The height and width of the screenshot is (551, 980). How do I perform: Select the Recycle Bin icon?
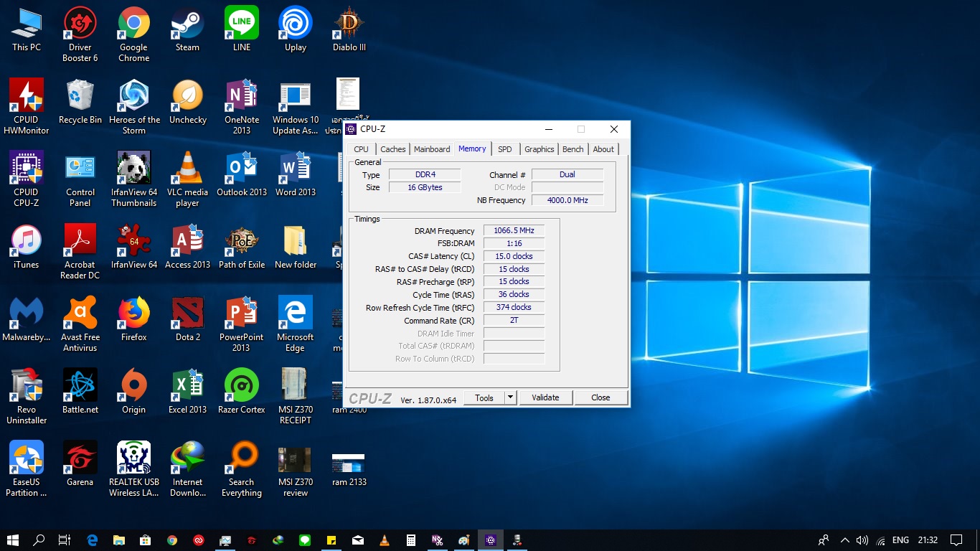[x=80, y=102]
